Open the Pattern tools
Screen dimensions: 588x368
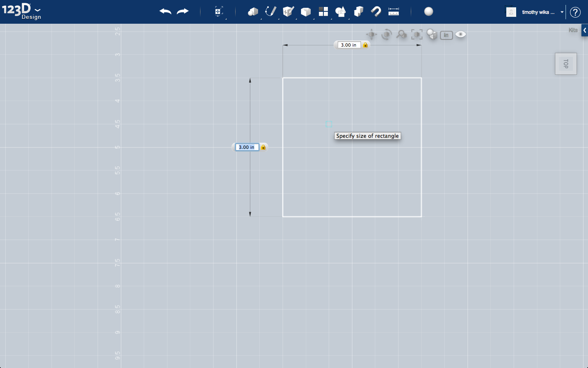323,11
